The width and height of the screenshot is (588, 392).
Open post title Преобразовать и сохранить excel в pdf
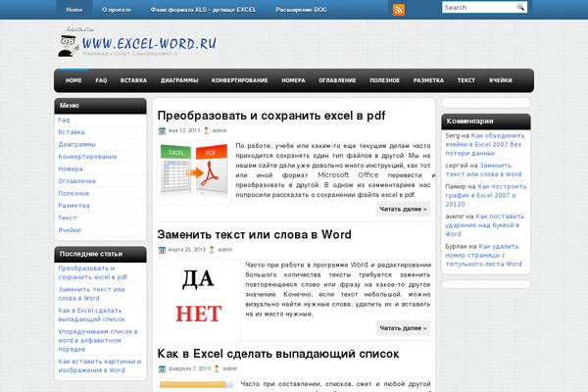coord(271,116)
